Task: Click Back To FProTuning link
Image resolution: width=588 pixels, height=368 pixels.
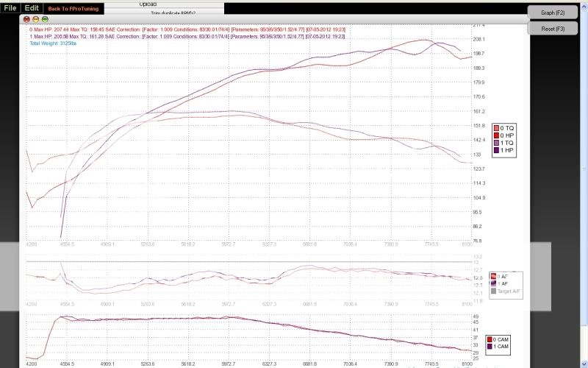Action: coord(73,9)
